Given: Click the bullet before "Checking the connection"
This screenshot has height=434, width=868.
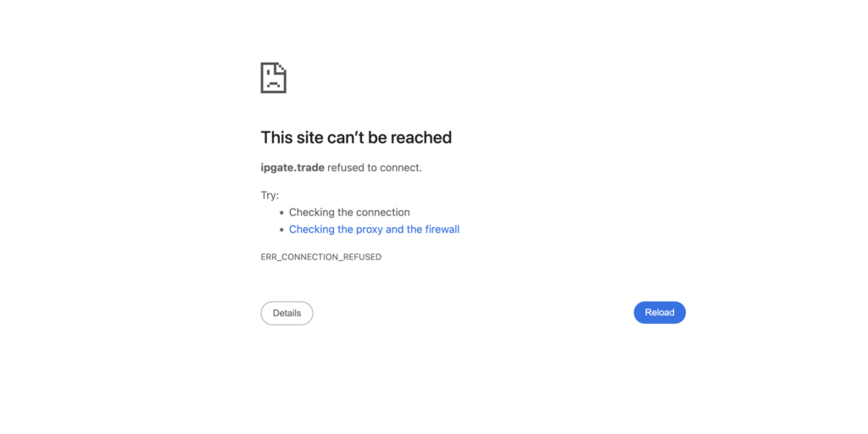Looking at the screenshot, I should pos(281,213).
